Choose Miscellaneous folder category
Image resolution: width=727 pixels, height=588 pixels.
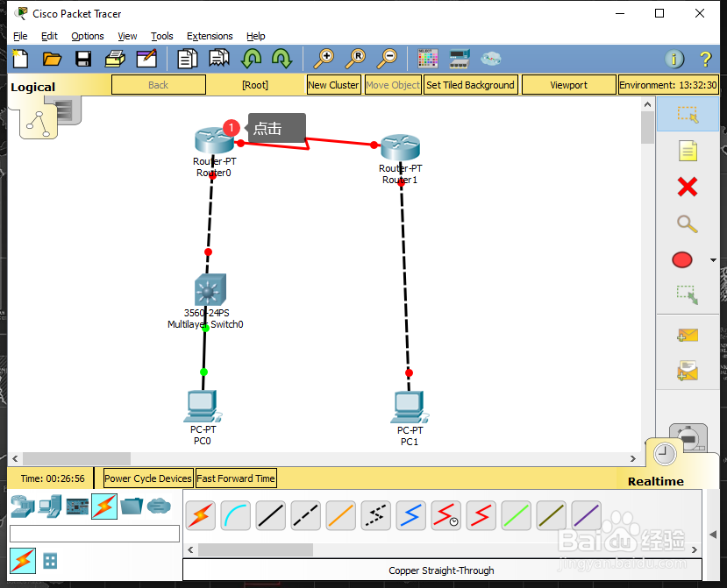[132, 506]
